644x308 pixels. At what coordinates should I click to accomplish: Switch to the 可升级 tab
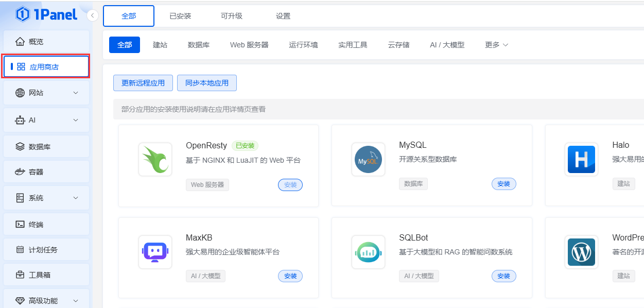[x=232, y=16]
